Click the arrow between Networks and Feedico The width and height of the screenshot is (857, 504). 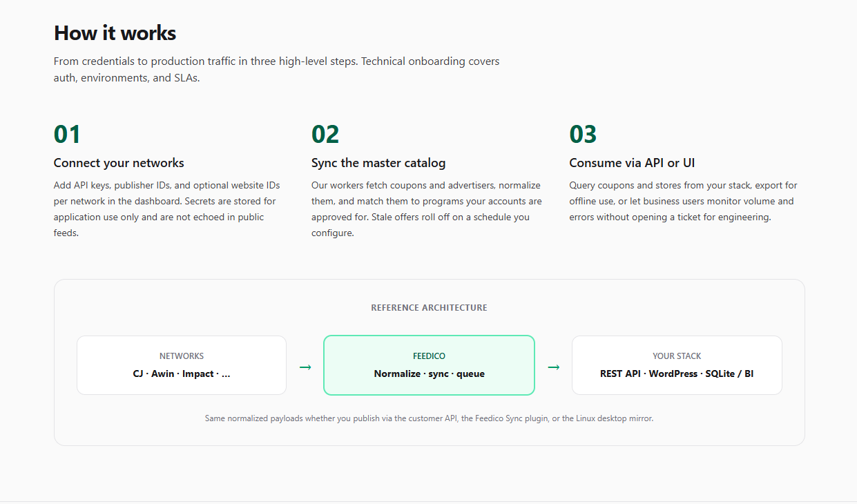(x=305, y=367)
